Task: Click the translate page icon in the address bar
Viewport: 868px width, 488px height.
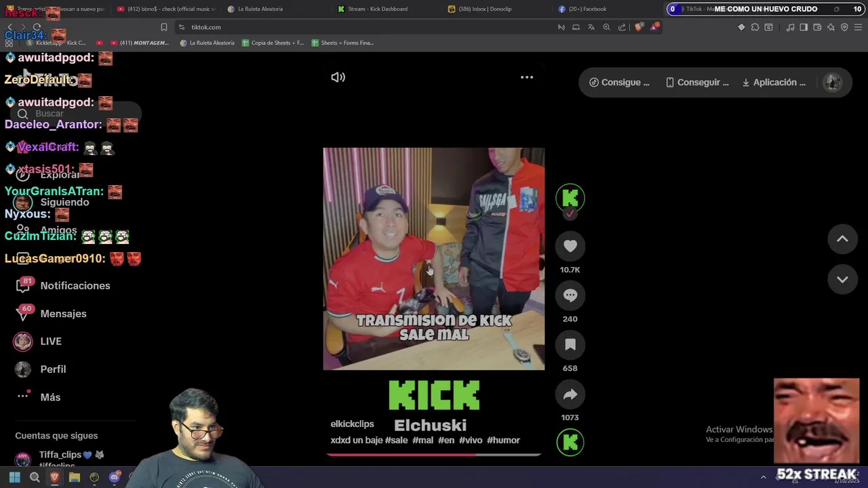Action: pyautogui.click(x=591, y=27)
